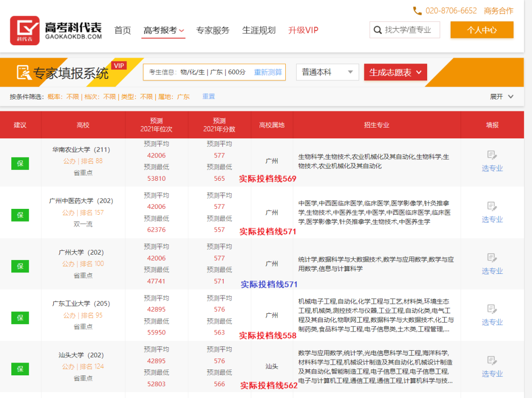Click the 属地: 广东 filter

(174, 97)
